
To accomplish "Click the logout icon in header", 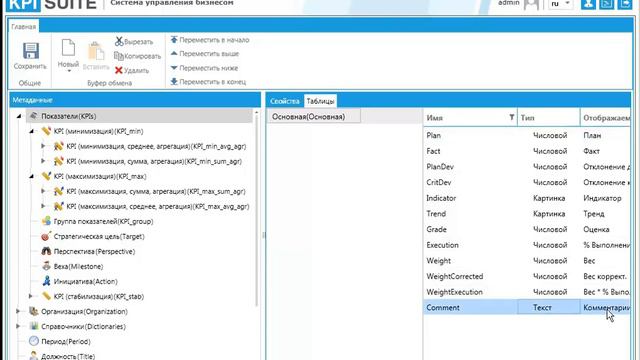I will [x=624, y=4].
